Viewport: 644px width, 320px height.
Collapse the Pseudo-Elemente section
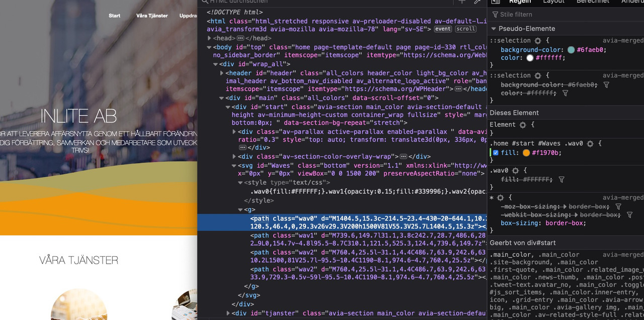[x=494, y=29]
